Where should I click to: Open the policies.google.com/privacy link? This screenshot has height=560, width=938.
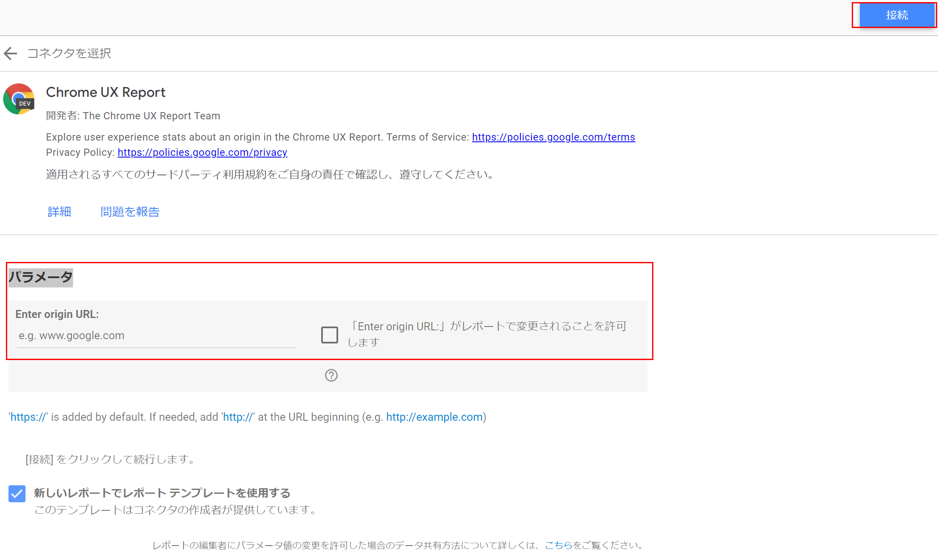[202, 152]
